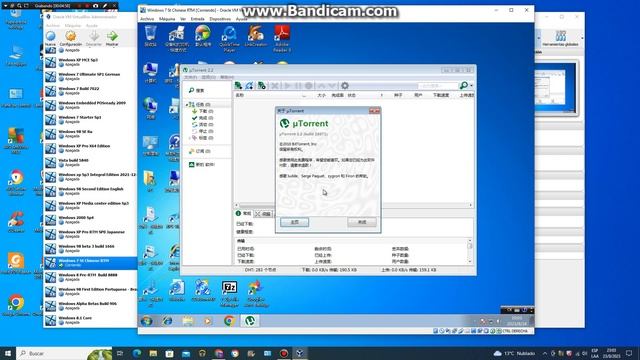Click Chrome icon on guest taskbar
Viewport: 640px width, 360px height.
[x=229, y=321]
